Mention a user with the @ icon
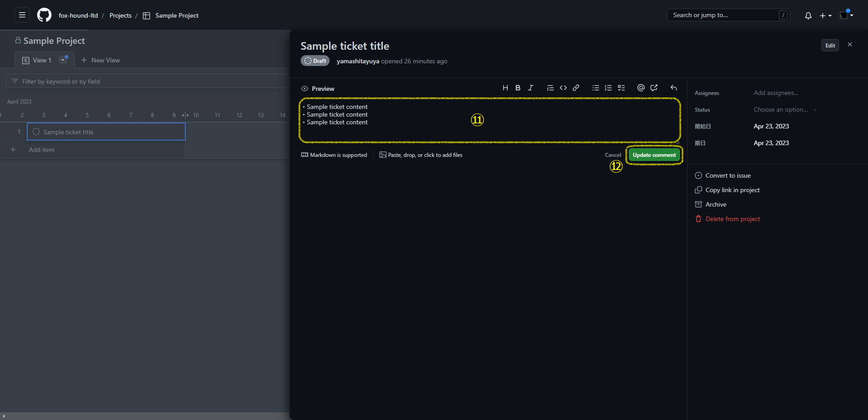868x420 pixels. point(641,88)
